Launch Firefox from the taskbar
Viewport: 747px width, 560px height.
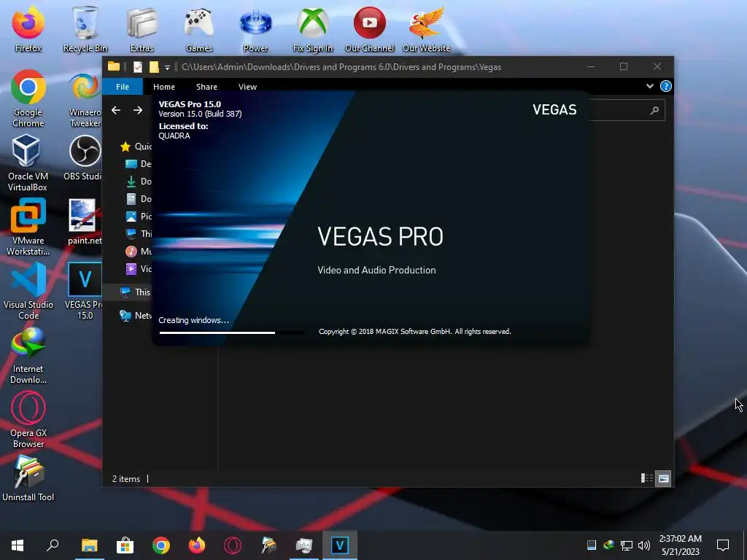[197, 545]
